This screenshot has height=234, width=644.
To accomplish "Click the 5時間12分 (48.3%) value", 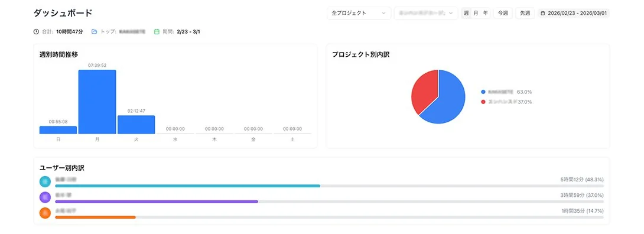I will [582, 180].
